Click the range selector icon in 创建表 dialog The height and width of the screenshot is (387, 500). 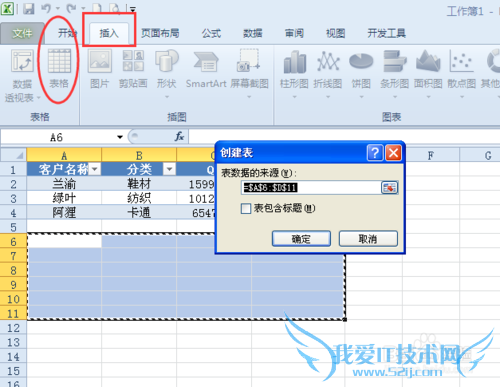(x=389, y=188)
